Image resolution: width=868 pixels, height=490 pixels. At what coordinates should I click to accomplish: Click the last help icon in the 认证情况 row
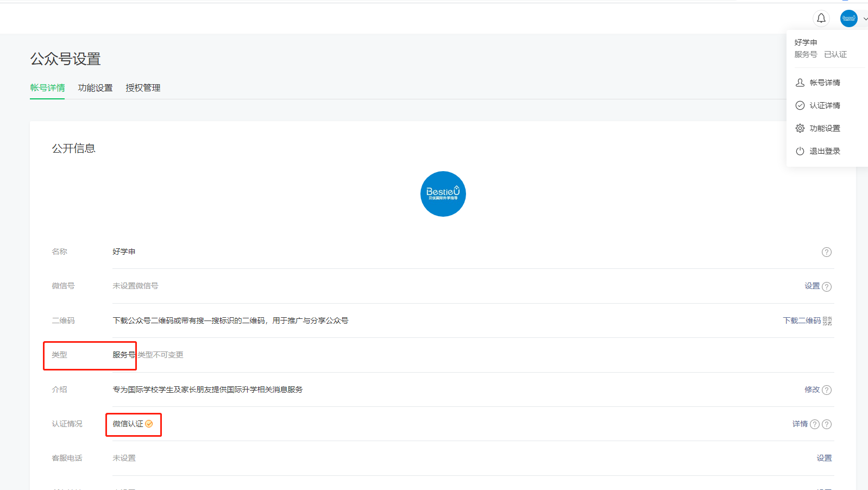pos(827,424)
